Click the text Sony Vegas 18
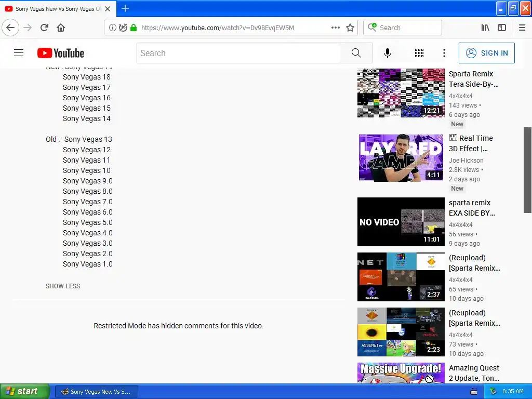This screenshot has width=532, height=399. pyautogui.click(x=87, y=77)
